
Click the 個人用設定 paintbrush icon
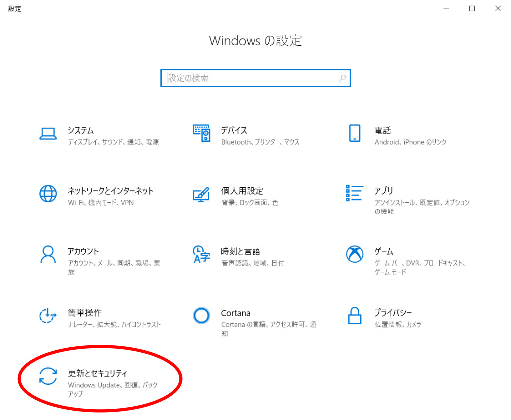[201, 195]
